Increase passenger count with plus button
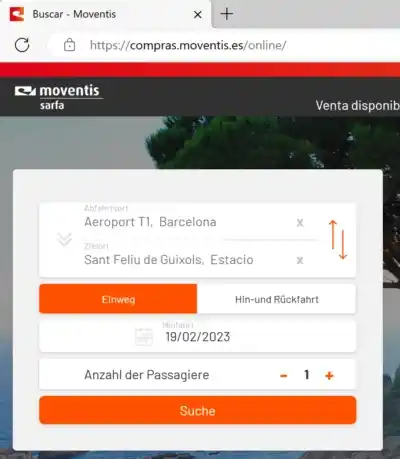The image size is (400, 459). (329, 376)
